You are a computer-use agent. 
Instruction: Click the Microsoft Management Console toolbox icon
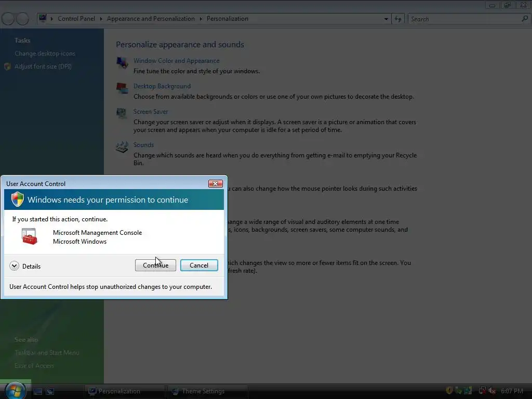pos(29,236)
